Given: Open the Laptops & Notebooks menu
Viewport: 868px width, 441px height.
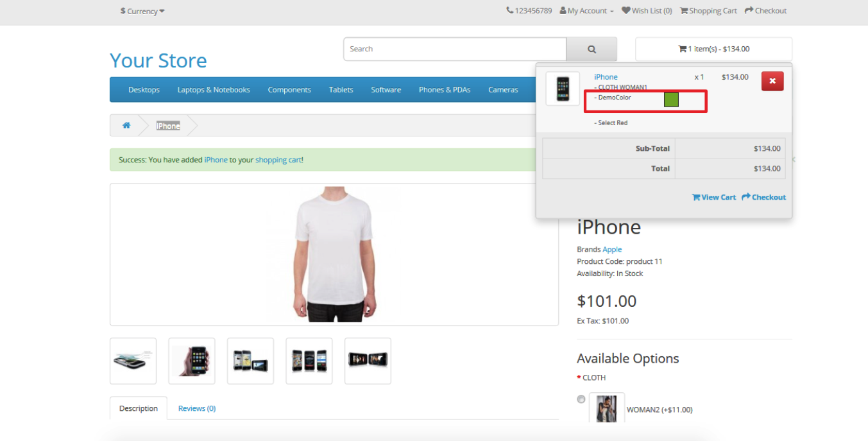Looking at the screenshot, I should coord(214,90).
